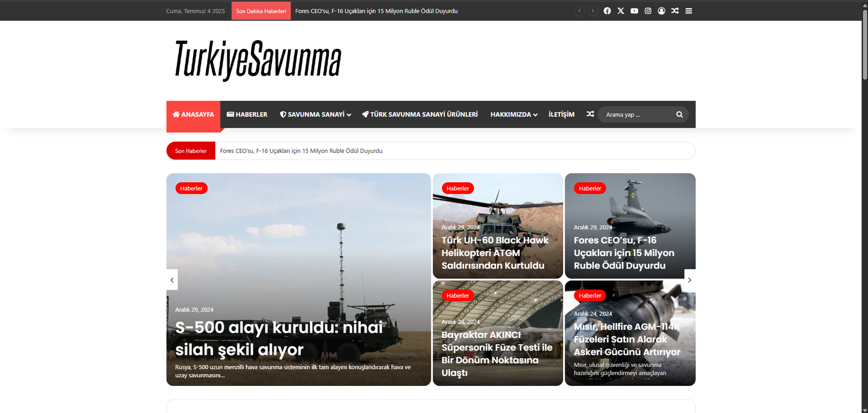Open the İLETİŞİM menu item
Viewport: 868px width, 413px height.
[561, 115]
